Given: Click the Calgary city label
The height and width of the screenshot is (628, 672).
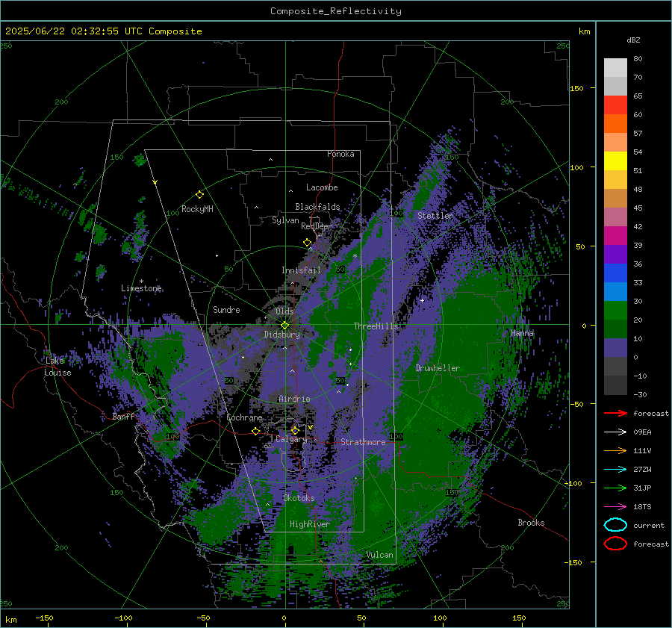Looking at the screenshot, I should tap(291, 439).
